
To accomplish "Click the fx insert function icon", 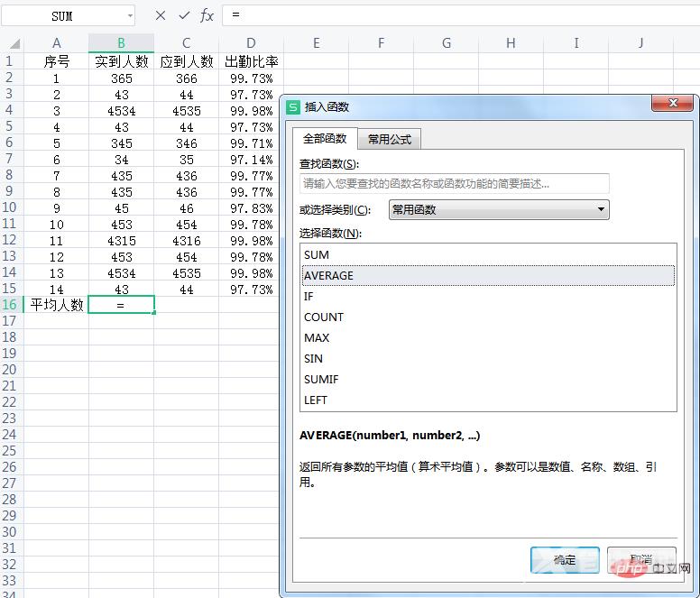I will pyautogui.click(x=207, y=15).
